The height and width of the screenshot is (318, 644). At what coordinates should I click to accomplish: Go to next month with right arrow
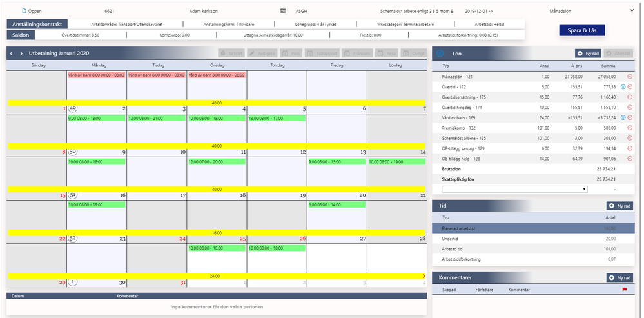[x=21, y=54]
